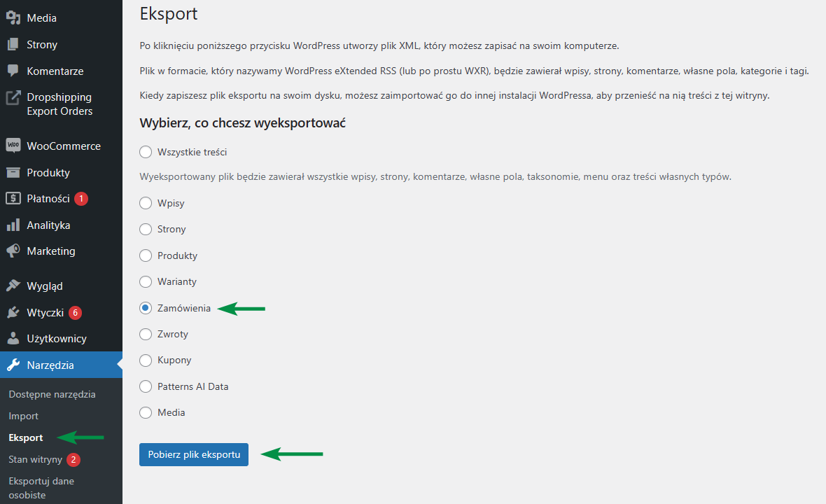Click the Media sidebar icon
The height and width of the screenshot is (504, 826).
coord(13,18)
